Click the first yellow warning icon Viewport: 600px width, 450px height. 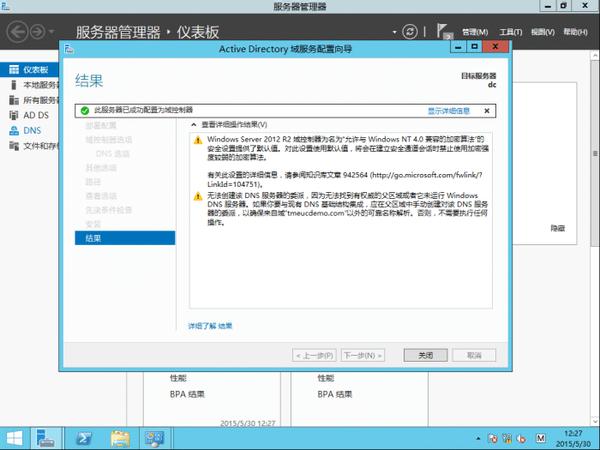click(198, 140)
